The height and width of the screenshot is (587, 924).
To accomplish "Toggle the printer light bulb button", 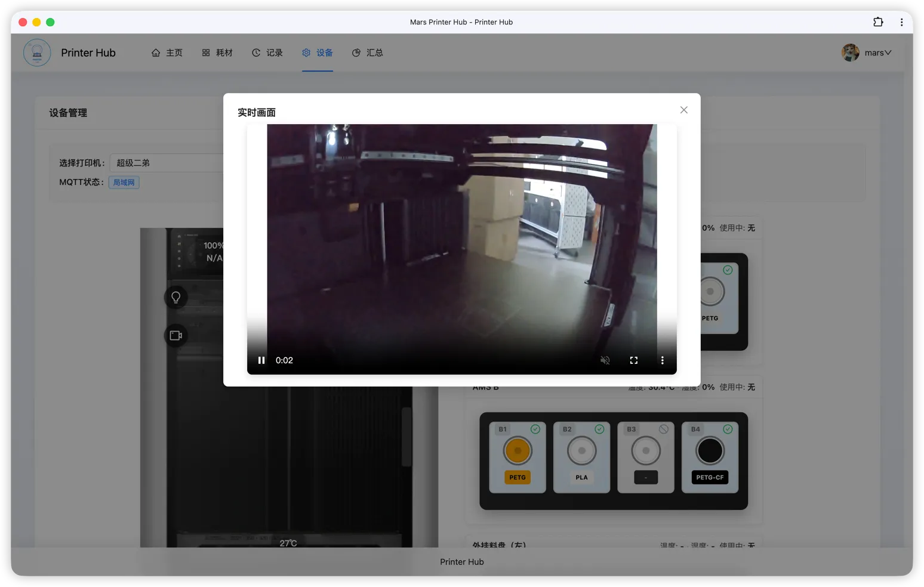I will (176, 297).
